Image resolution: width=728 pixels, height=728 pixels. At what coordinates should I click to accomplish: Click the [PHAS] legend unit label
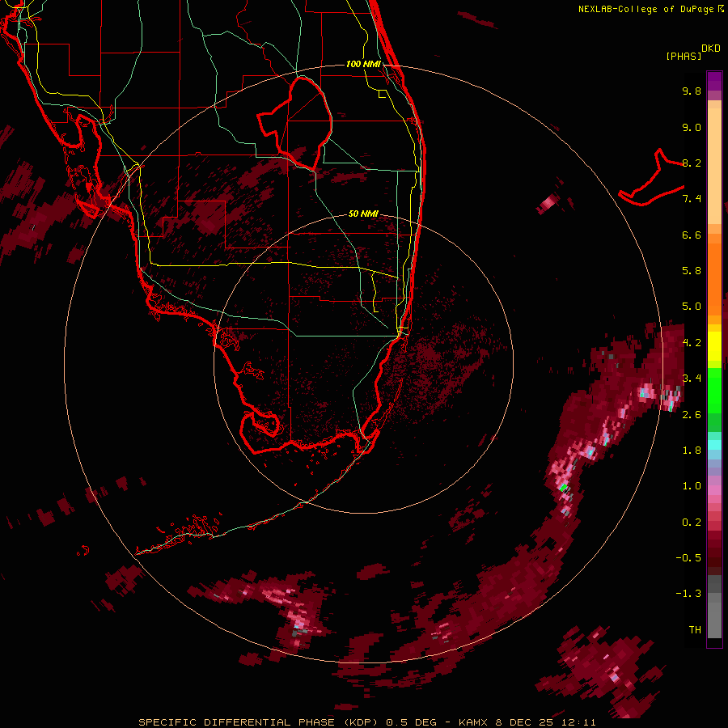(x=684, y=56)
